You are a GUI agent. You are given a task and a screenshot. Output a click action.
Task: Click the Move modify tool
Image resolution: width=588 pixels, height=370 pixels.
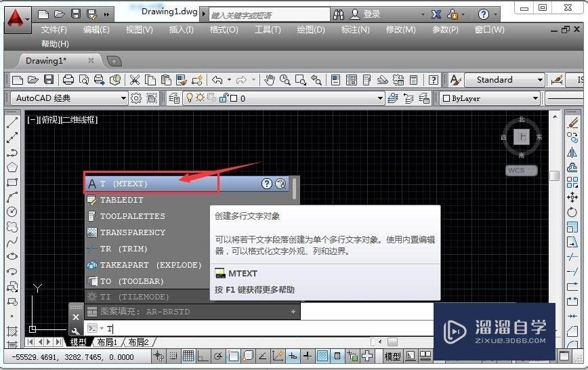[x=572, y=197]
